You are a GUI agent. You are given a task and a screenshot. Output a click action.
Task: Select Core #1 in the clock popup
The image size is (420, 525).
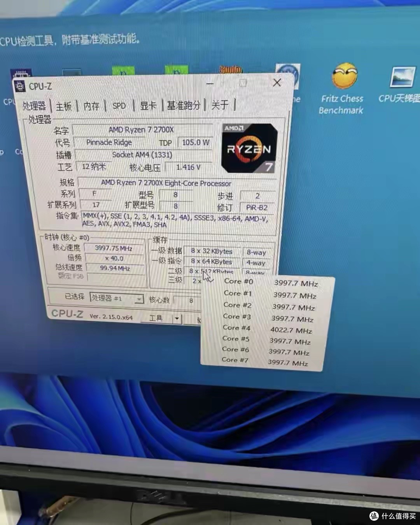pyautogui.click(x=270, y=294)
